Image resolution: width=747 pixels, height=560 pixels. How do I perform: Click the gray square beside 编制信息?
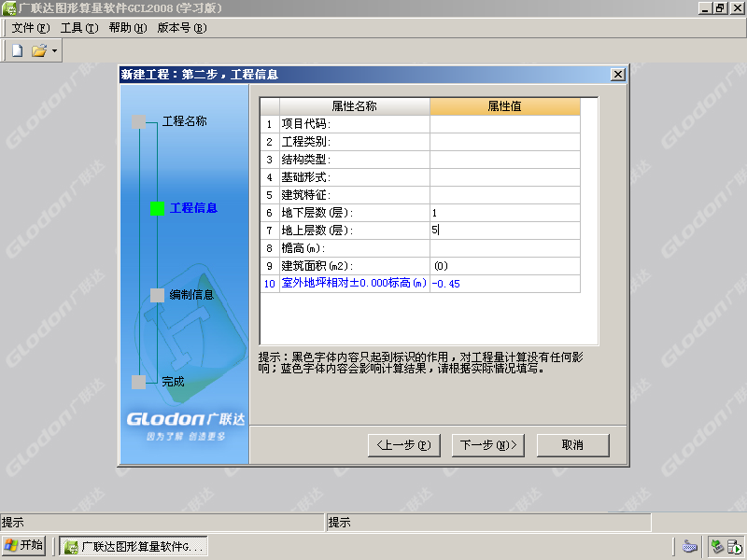coord(157,295)
